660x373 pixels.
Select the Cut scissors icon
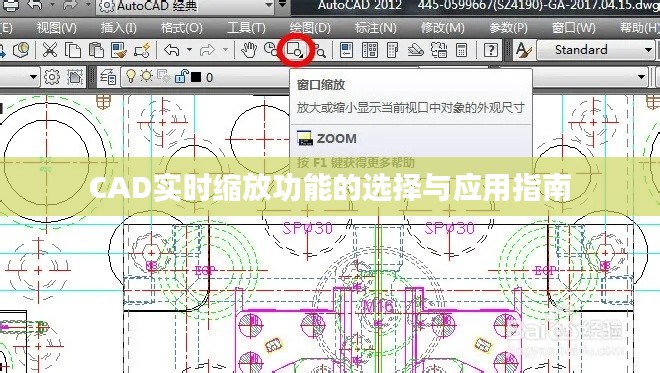[x=50, y=50]
